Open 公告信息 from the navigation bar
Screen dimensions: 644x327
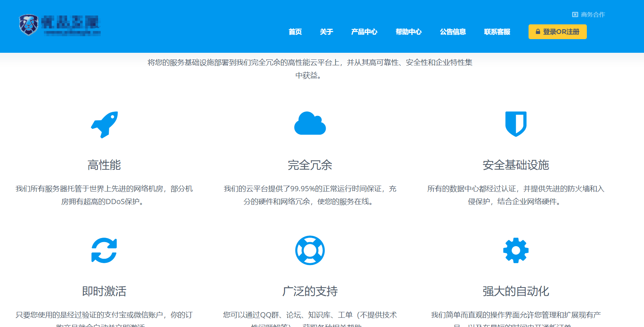pyautogui.click(x=453, y=32)
